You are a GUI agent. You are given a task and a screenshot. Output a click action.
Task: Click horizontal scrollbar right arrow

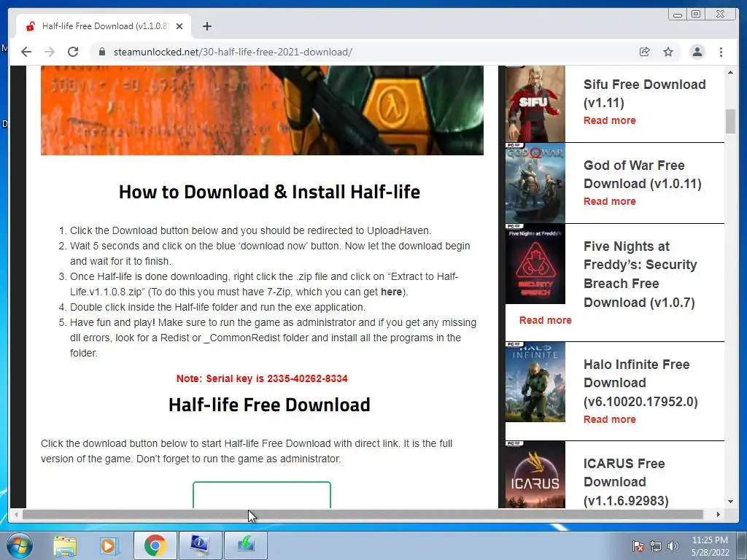click(718, 514)
